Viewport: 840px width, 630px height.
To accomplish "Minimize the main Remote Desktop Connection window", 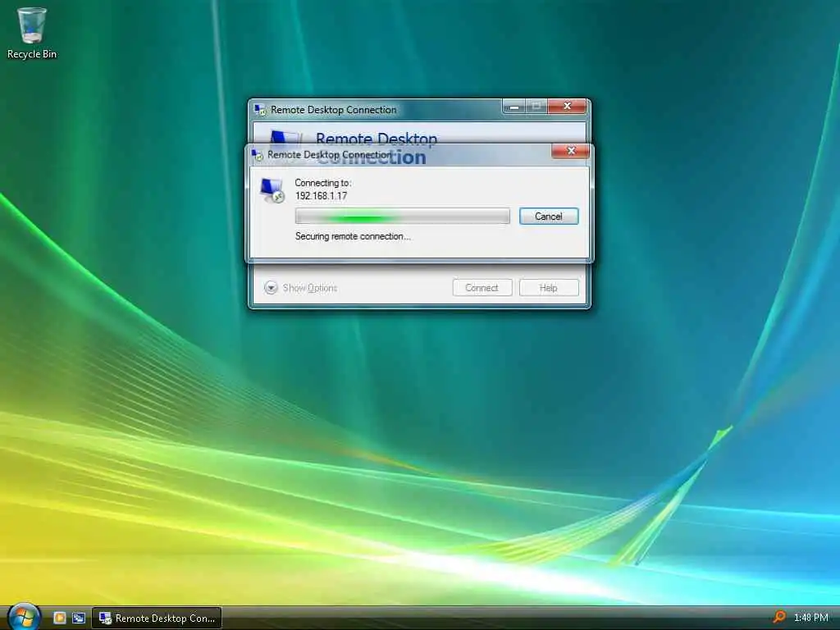I will tap(514, 107).
